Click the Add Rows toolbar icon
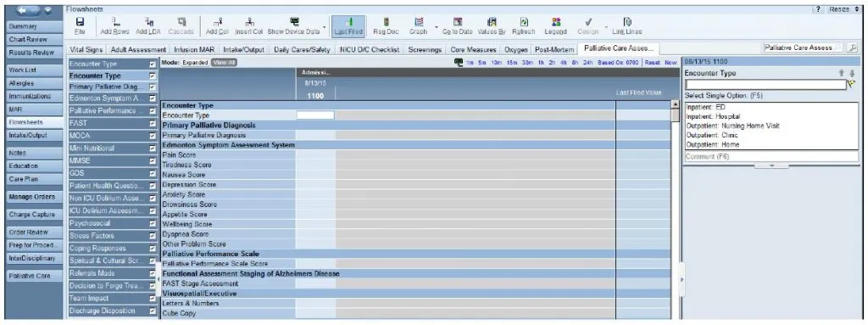 (114, 22)
